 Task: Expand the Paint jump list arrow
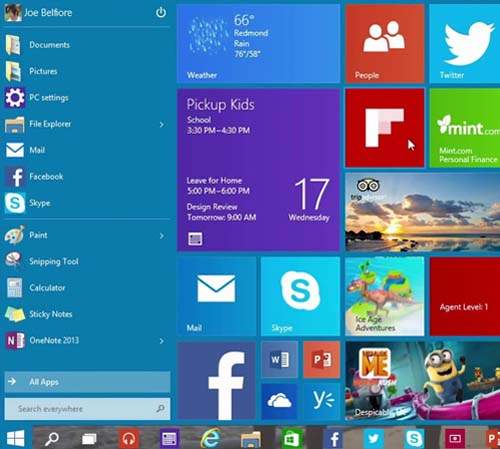(162, 236)
